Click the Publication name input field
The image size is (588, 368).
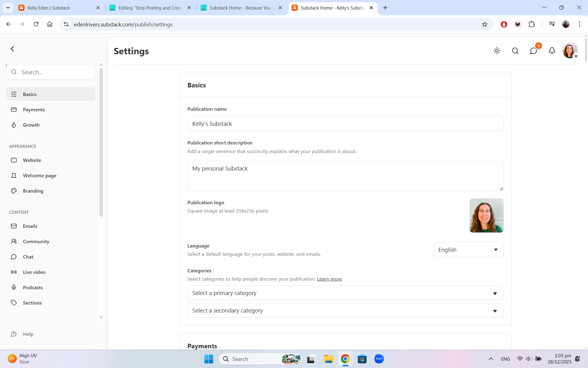point(345,124)
